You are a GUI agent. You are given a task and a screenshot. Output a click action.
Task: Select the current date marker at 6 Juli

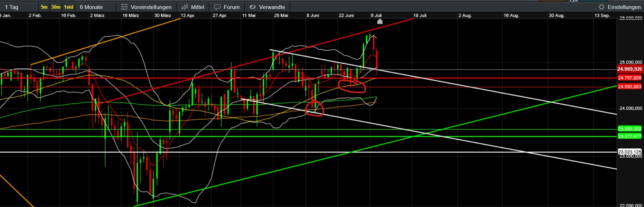379,22
